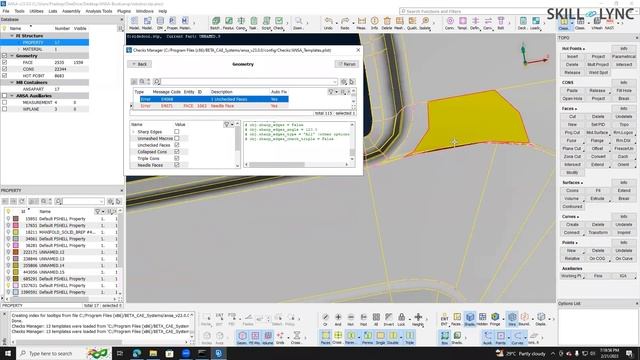Viewport: 640px width, 360px height.
Task: Click the Invert visibility icon
Action: [389, 318]
